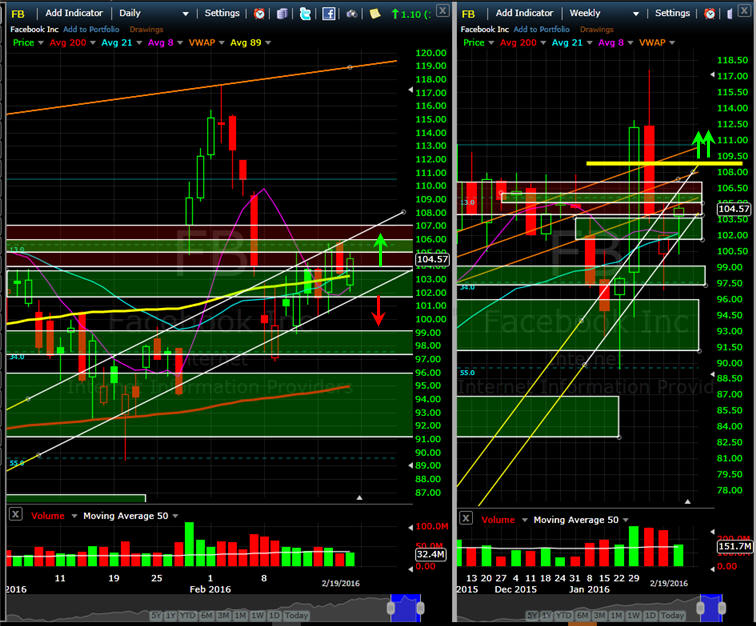Viewport: 756px width, 626px height.
Task: Select 1Y range in Weekly chart
Action: click(546, 615)
